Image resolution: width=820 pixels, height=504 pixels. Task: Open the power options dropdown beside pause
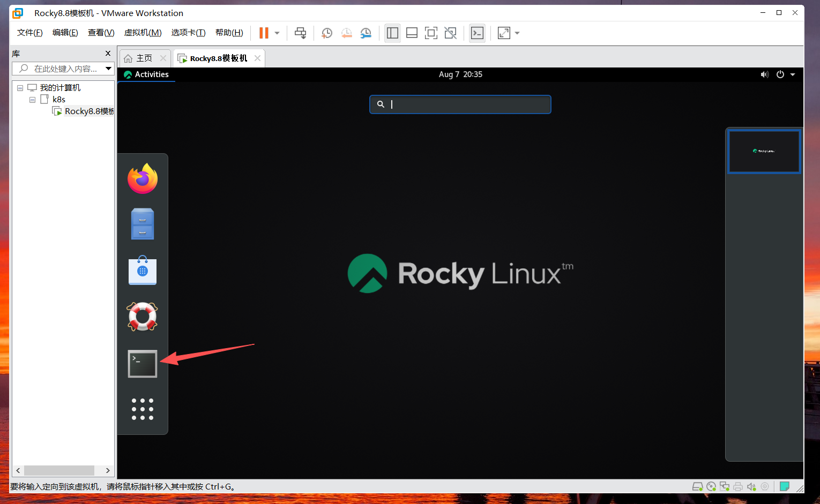click(277, 33)
